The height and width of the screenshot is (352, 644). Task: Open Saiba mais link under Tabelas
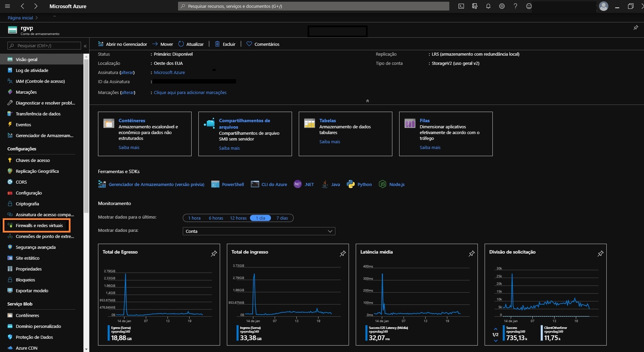click(x=330, y=142)
